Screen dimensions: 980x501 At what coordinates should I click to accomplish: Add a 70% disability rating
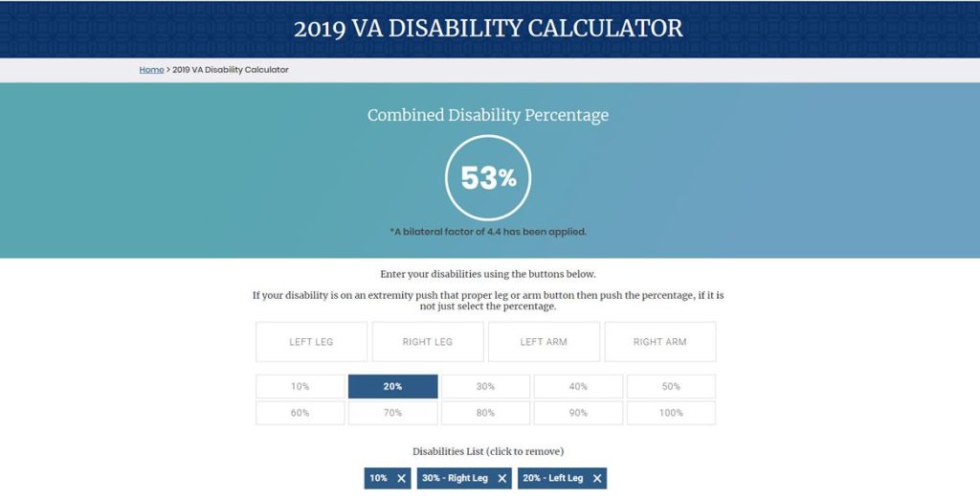392,413
